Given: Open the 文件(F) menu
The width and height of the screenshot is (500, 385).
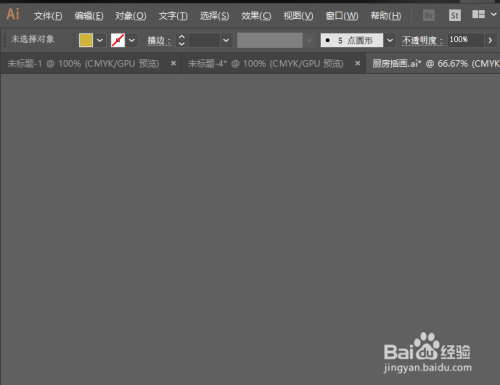Looking at the screenshot, I should pos(48,16).
